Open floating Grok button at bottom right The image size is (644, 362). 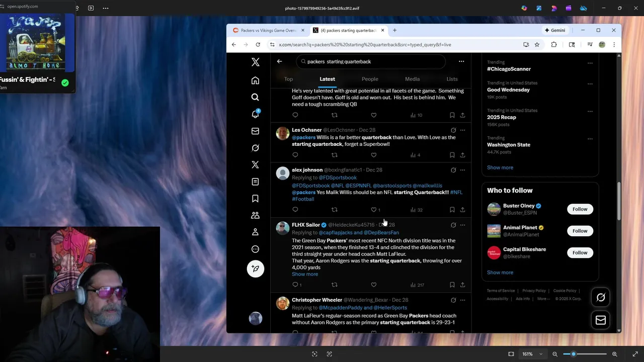pos(601,298)
